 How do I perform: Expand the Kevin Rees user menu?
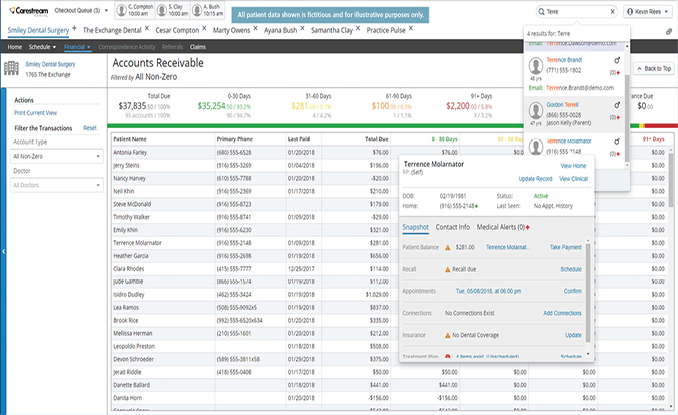tap(648, 12)
